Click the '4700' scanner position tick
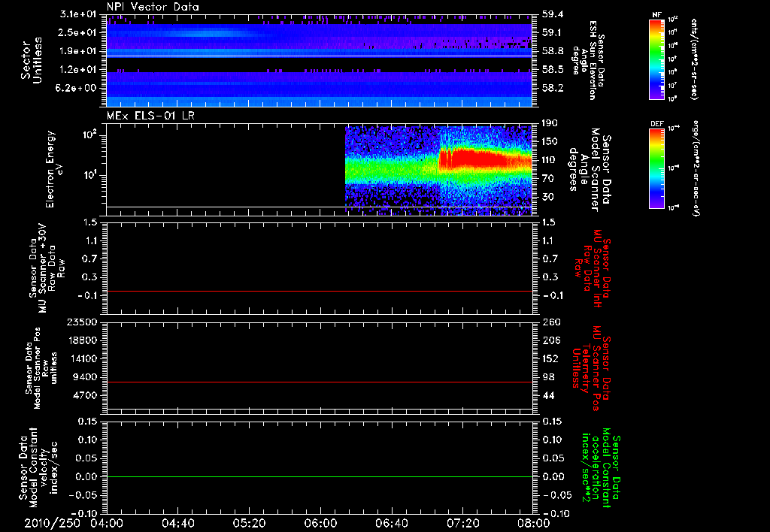This screenshot has width=770, height=532. (85, 395)
